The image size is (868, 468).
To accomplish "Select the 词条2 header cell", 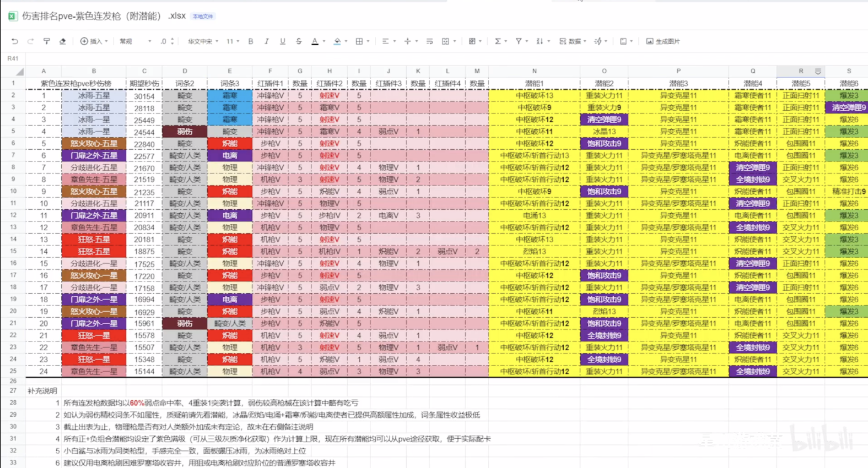I will (185, 84).
